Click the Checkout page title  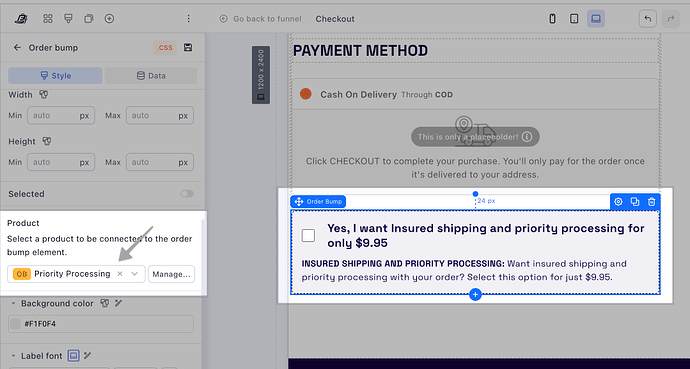[335, 19]
